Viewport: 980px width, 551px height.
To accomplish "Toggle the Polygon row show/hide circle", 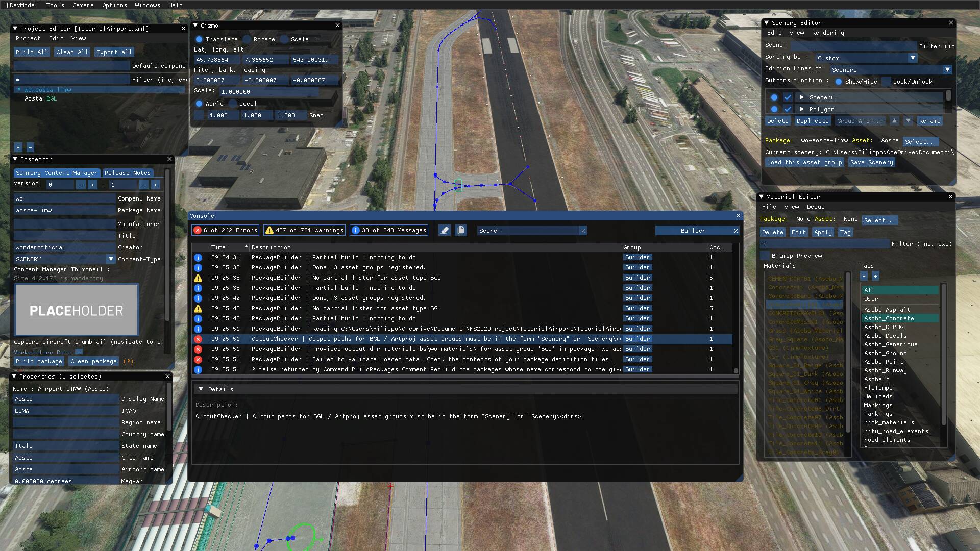I will (774, 109).
